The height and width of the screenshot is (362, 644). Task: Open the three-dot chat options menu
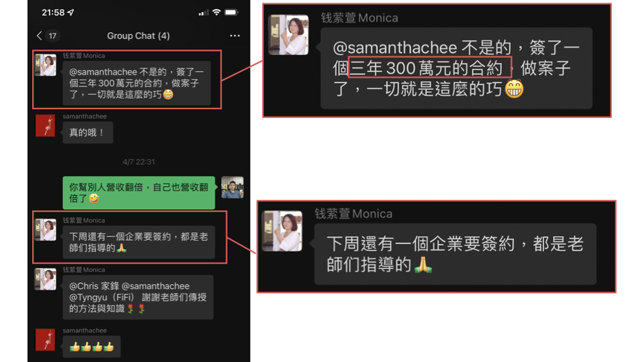coord(235,36)
